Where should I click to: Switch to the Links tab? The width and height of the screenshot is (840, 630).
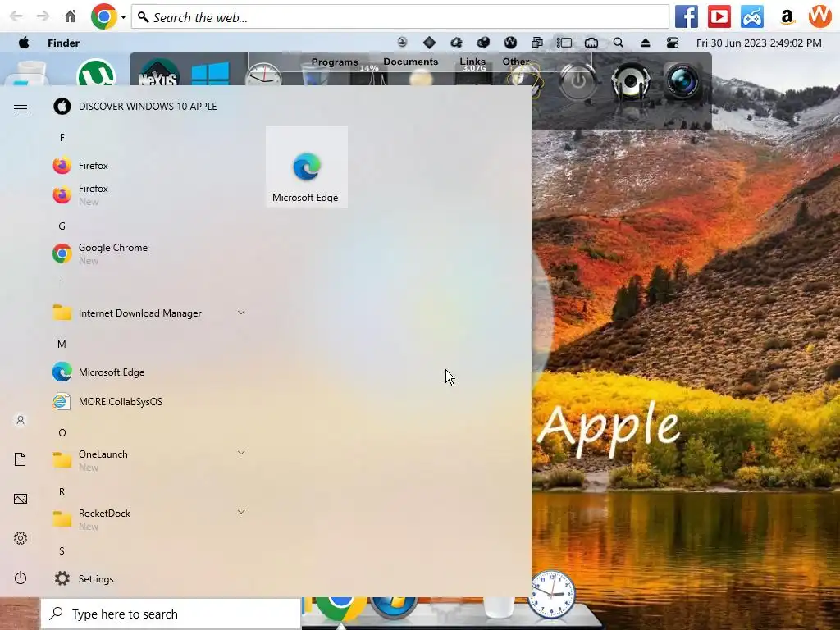pos(472,62)
